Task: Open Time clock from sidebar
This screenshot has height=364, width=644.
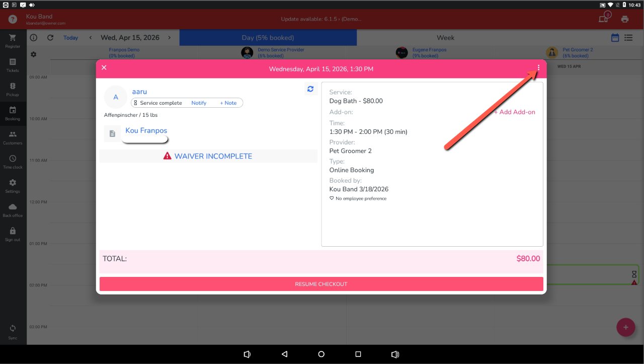Action: pyautogui.click(x=13, y=162)
